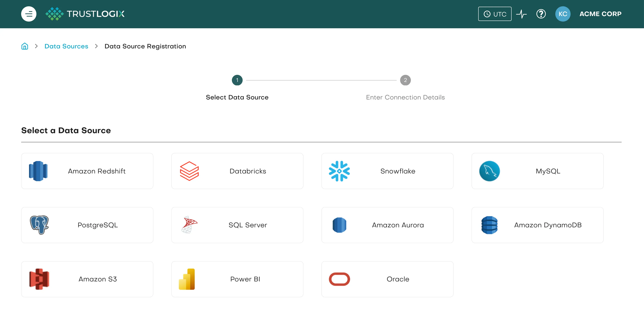The height and width of the screenshot is (318, 644).
Task: Click the Snowflake logo icon
Action: [339, 171]
